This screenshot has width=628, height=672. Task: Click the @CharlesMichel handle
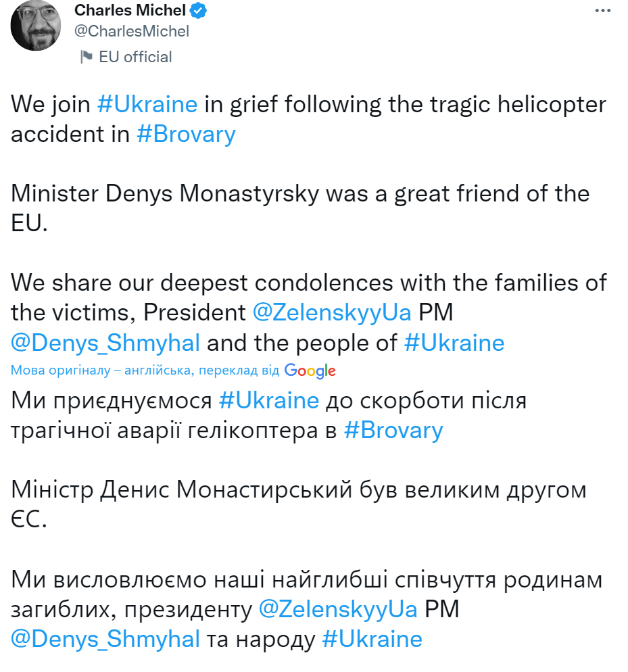coord(131,31)
